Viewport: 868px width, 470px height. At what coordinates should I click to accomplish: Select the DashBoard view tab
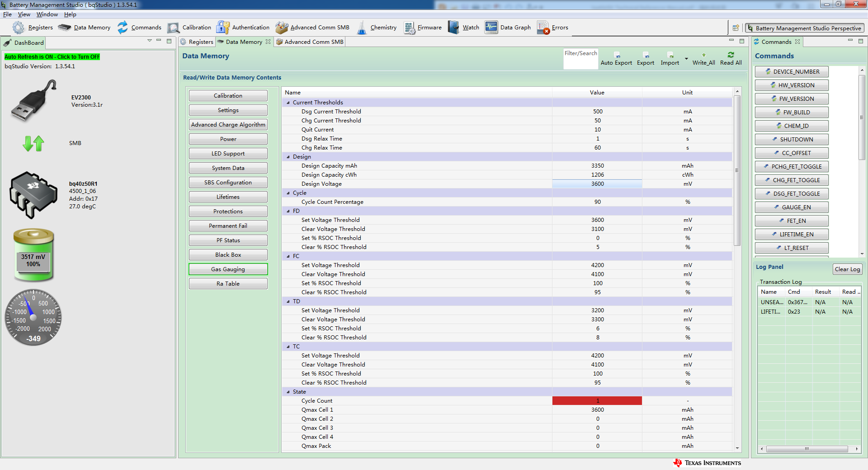[x=24, y=42]
